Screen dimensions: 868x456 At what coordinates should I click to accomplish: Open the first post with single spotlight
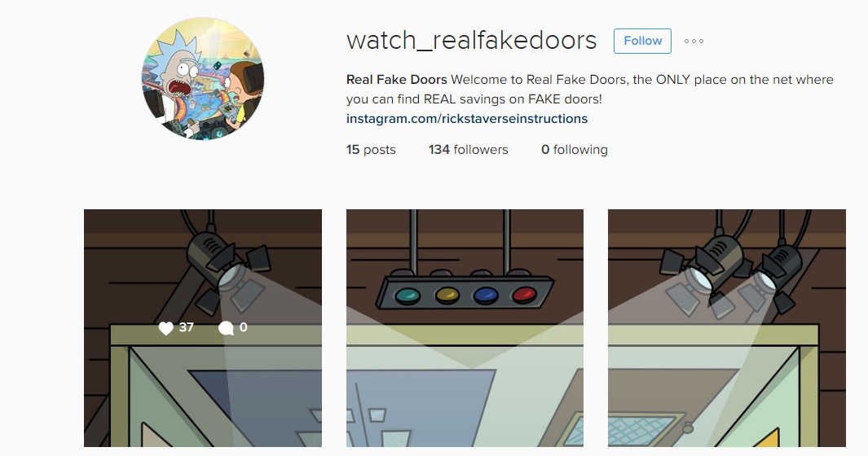tap(203, 327)
